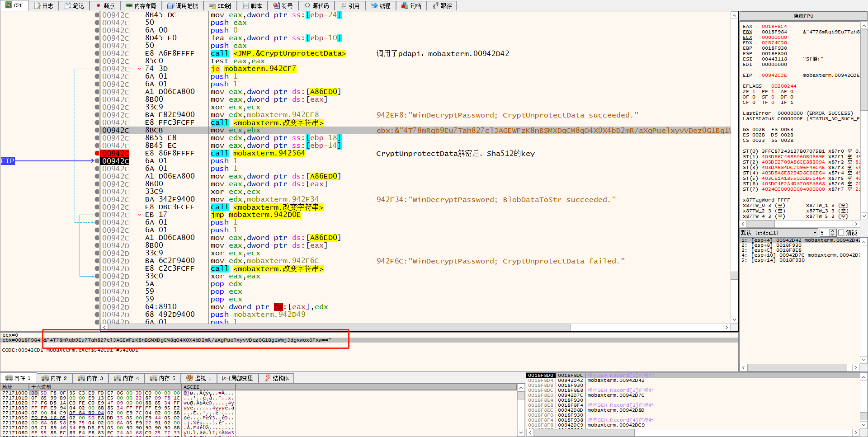
Task: Click the 结构体 struct tab icon
Action: tap(268, 378)
